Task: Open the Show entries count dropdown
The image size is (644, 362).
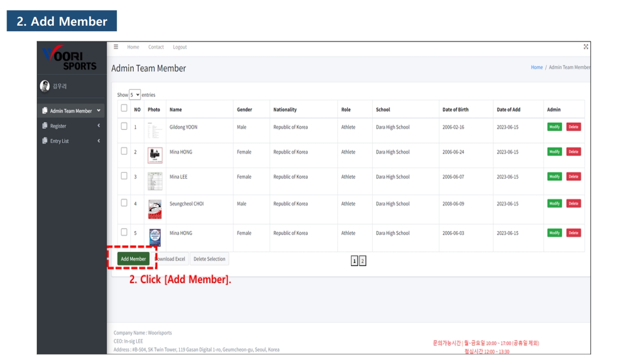Action: [x=135, y=95]
